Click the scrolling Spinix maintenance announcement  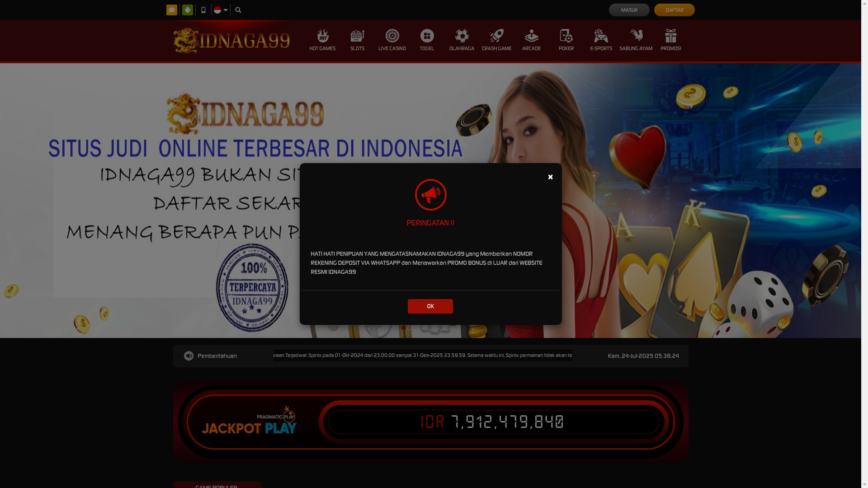pyautogui.click(x=422, y=355)
